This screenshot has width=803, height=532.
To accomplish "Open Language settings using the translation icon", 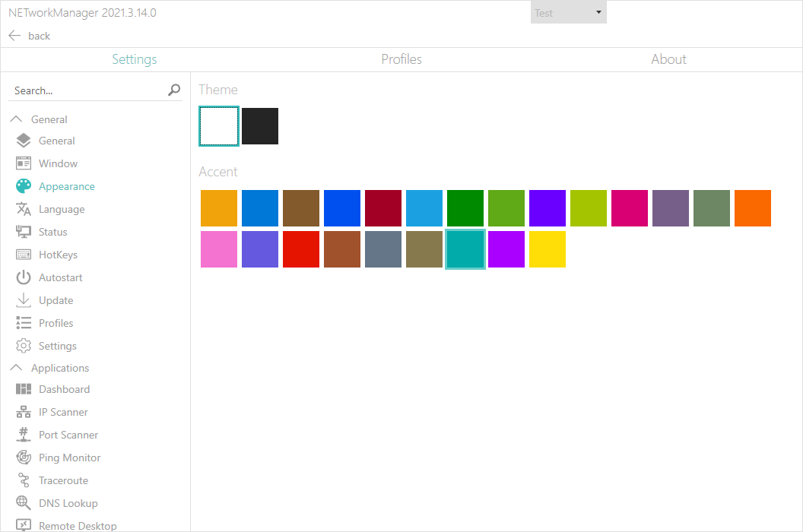I will point(24,209).
